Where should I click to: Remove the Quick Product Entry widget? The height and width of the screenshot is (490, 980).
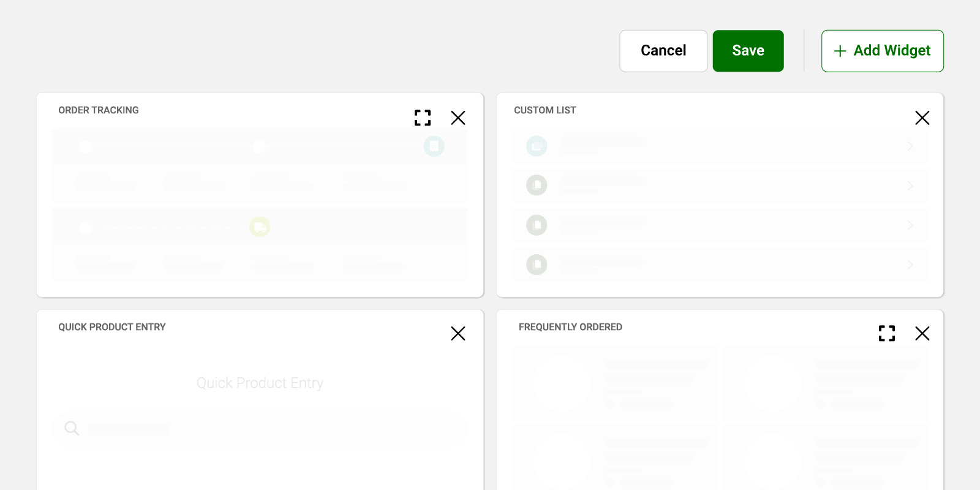(x=458, y=333)
